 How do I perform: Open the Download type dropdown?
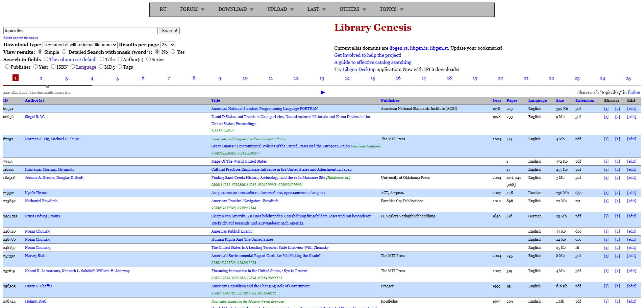point(80,45)
